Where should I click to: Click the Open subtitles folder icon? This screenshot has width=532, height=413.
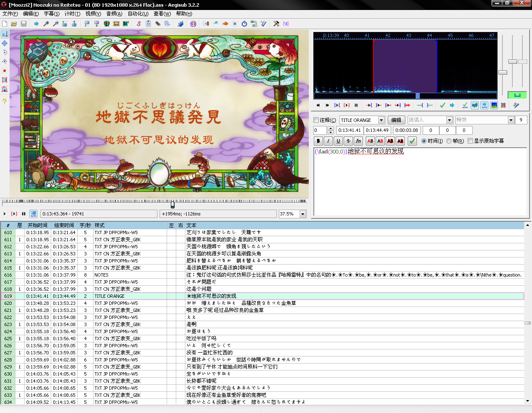coord(14,24)
